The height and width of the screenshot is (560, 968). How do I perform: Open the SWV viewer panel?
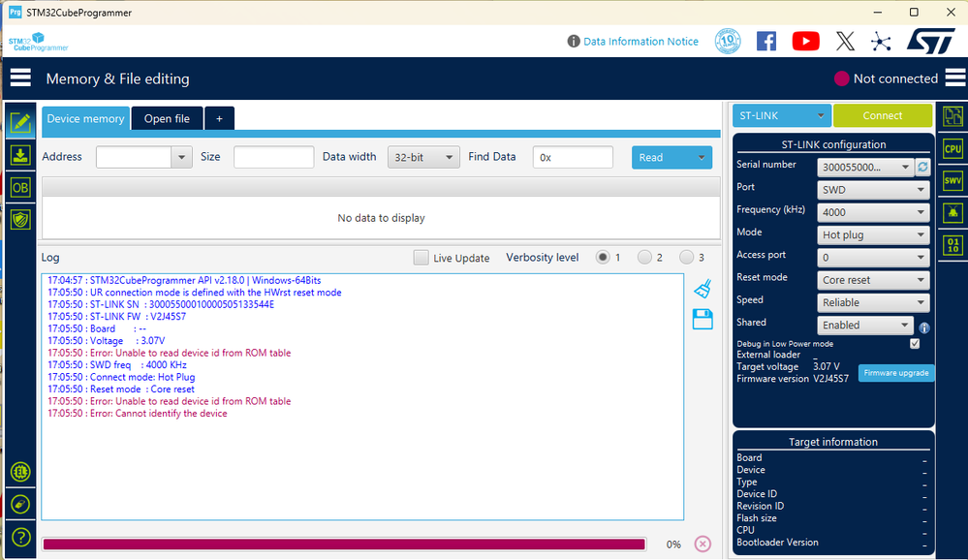(x=952, y=179)
